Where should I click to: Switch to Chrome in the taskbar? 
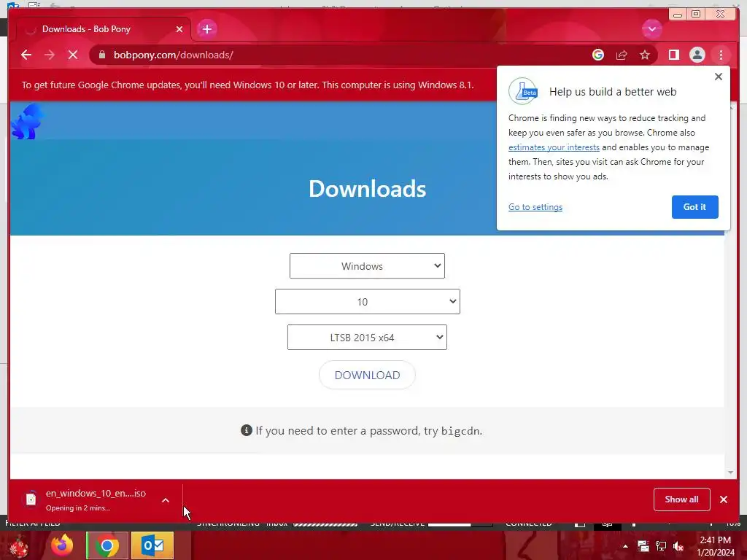point(107,545)
